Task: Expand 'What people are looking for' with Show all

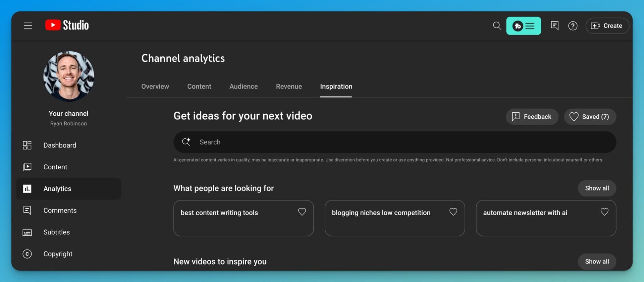Action: (597, 188)
